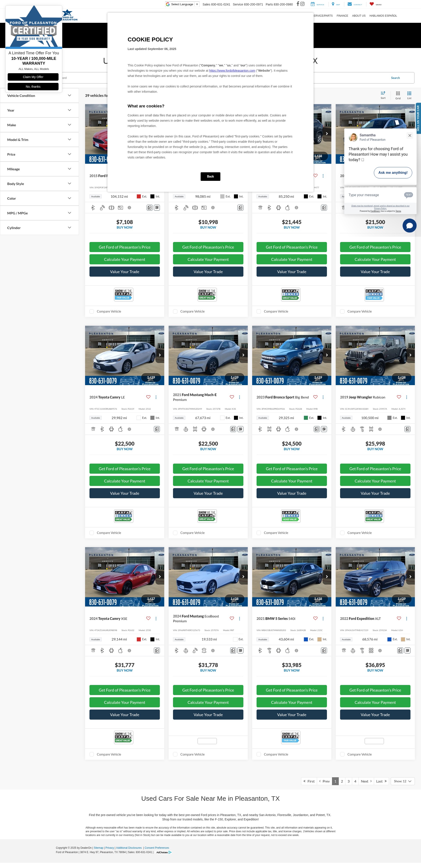Open Saved vehicles heart icon
Image resolution: width=421 pixels, height=868 pixels.
coord(371,4)
